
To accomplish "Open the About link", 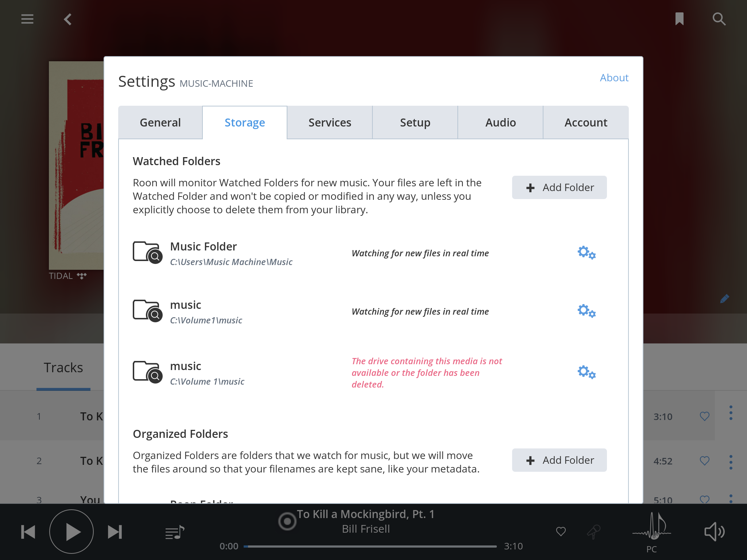I will tap(614, 78).
